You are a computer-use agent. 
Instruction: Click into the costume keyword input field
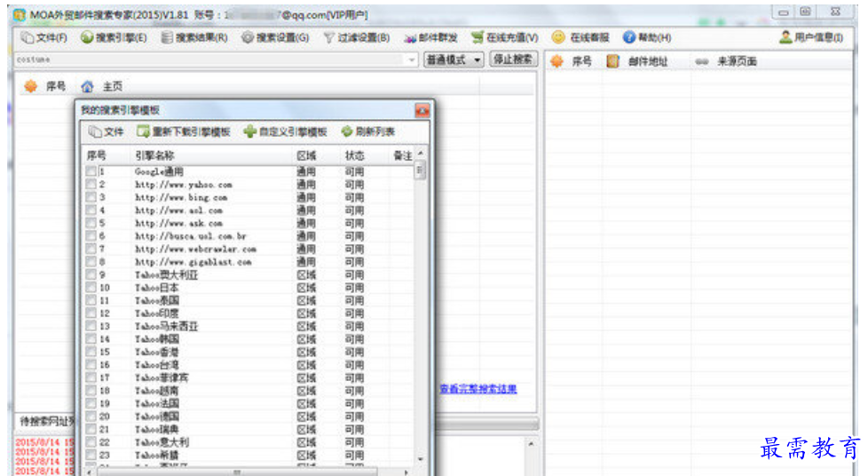tap(209, 59)
